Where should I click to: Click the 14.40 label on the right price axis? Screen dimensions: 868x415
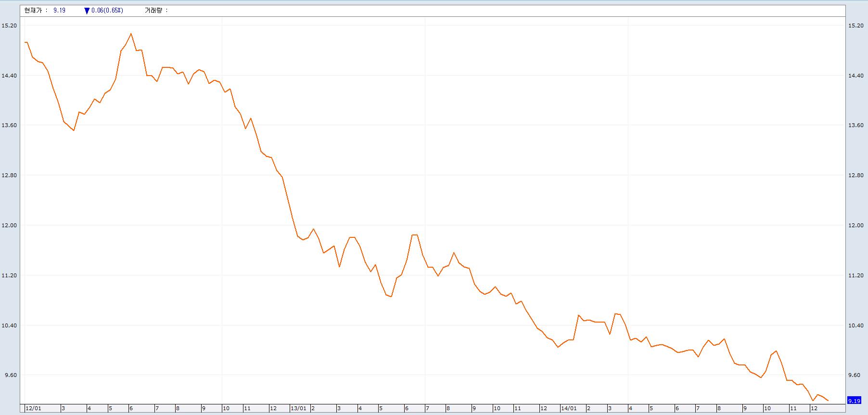[x=856, y=76]
